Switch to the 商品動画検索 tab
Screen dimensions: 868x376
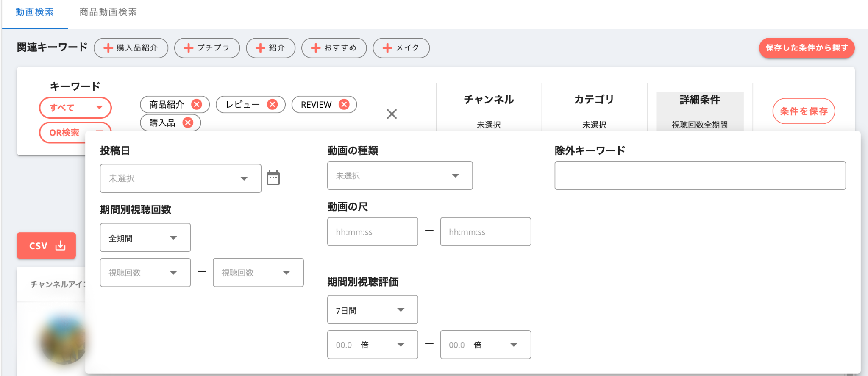pos(108,12)
